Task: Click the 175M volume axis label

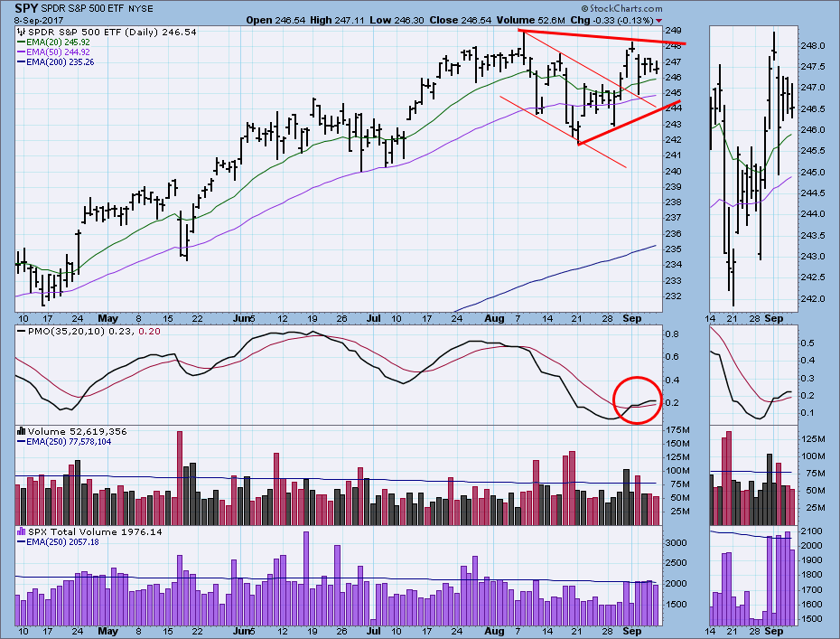Action: (677, 430)
